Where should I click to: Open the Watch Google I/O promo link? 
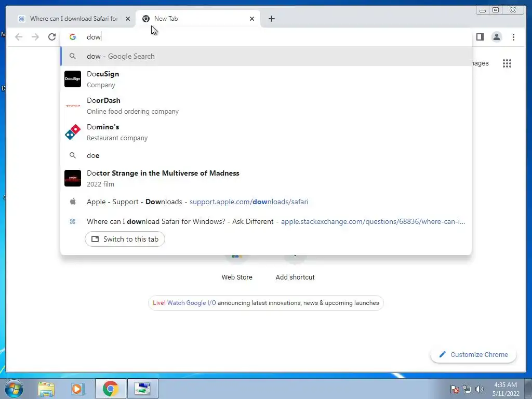pos(191,303)
